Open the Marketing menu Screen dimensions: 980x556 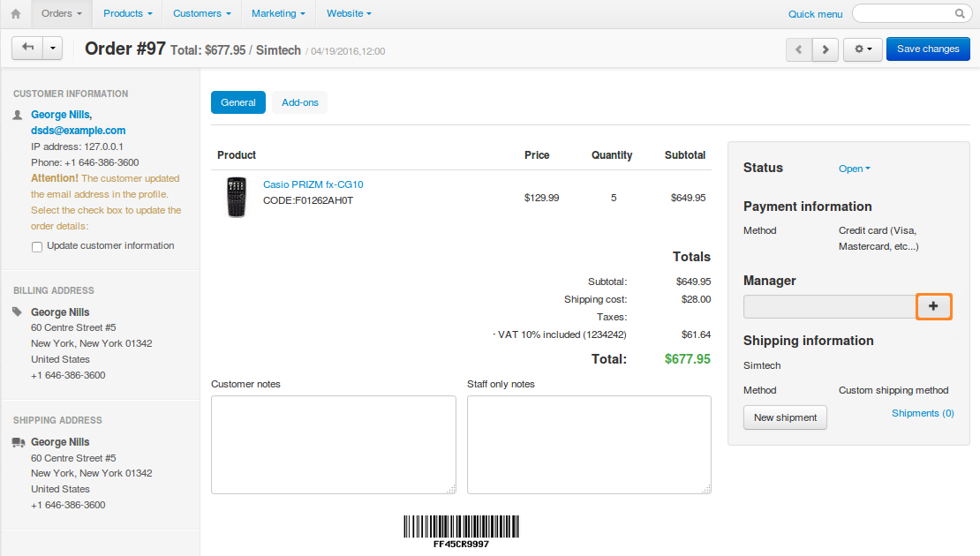coord(278,14)
